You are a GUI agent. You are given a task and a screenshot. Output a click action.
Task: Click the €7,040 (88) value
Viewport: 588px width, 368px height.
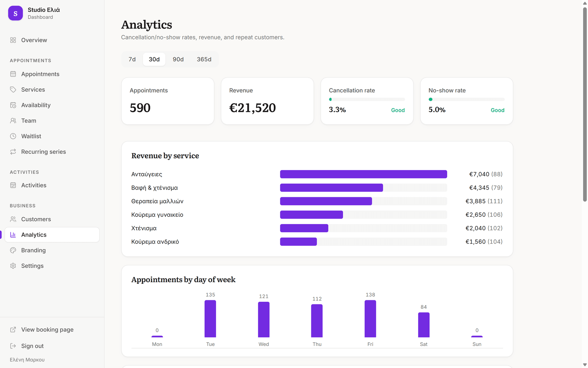[486, 174]
